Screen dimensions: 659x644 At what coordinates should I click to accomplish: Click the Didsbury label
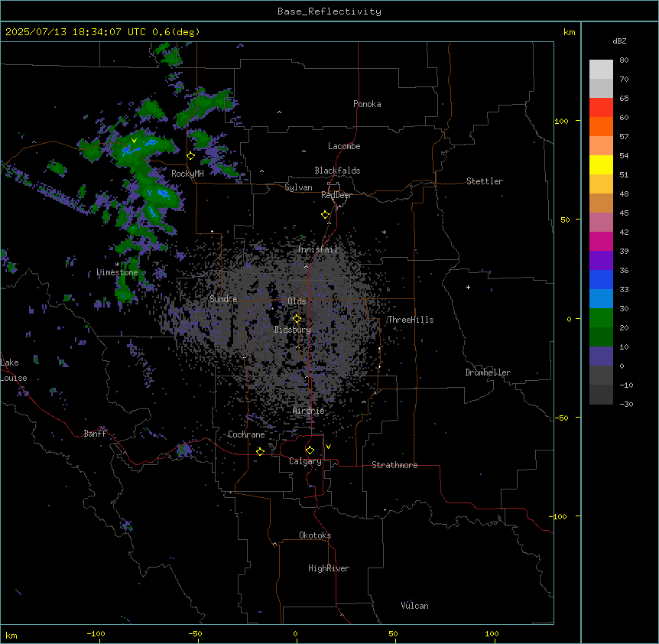293,330
